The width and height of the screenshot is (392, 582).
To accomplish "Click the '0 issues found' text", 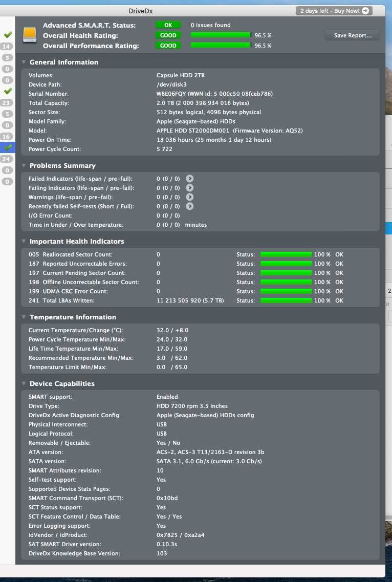I will coord(210,25).
